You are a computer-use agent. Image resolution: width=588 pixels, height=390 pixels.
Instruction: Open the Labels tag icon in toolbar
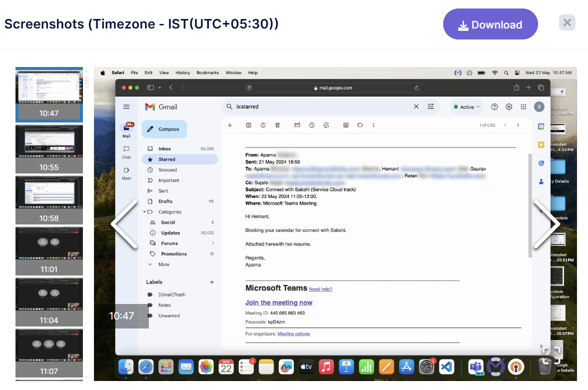click(x=360, y=125)
